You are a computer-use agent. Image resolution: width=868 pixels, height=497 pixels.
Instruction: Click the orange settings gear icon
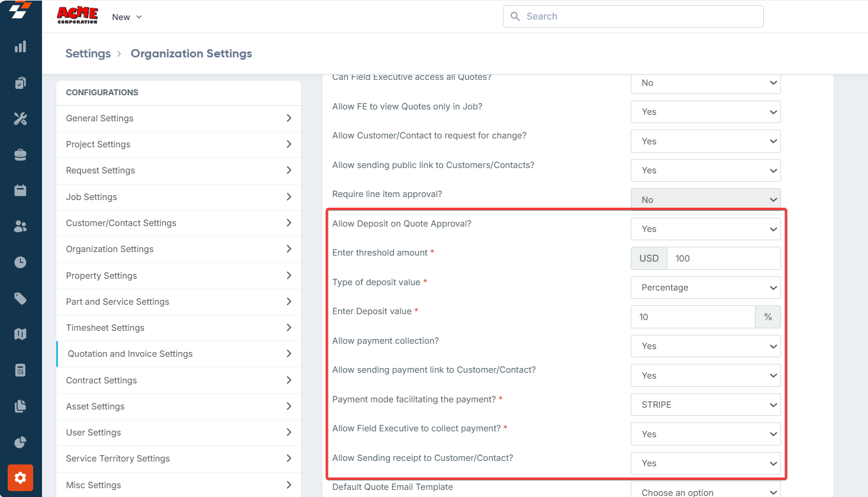21,478
